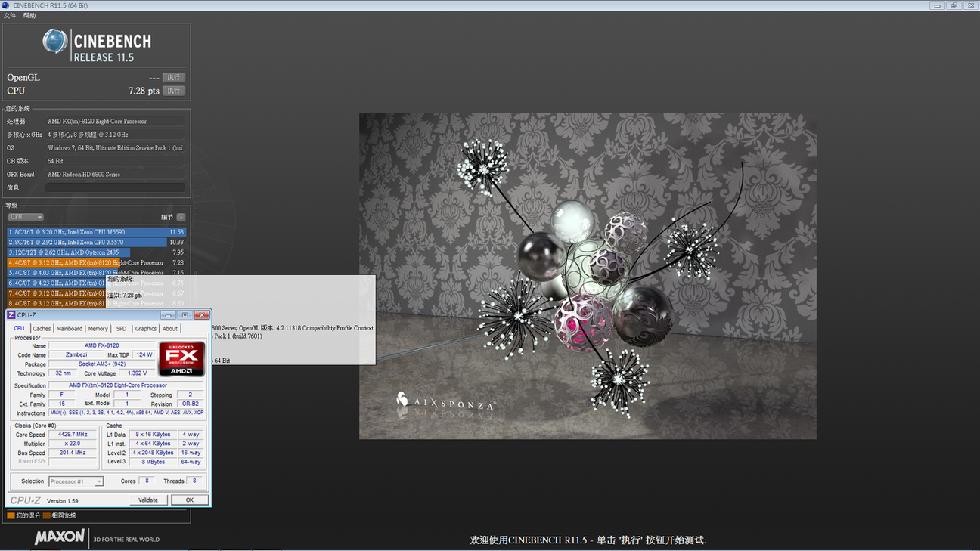Open the 帮助 menu in Cinebench

(29, 16)
